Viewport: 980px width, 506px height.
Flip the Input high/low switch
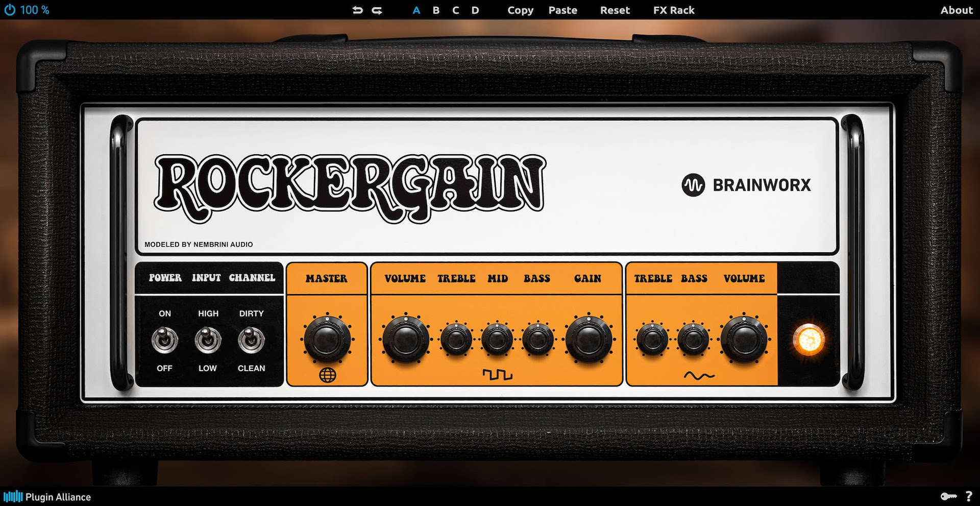(208, 340)
